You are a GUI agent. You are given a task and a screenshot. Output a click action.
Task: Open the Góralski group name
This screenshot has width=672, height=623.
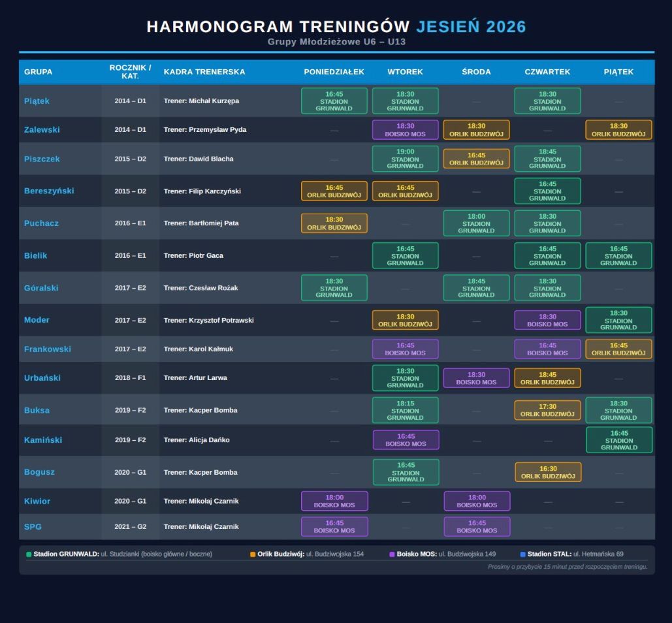tap(41, 288)
